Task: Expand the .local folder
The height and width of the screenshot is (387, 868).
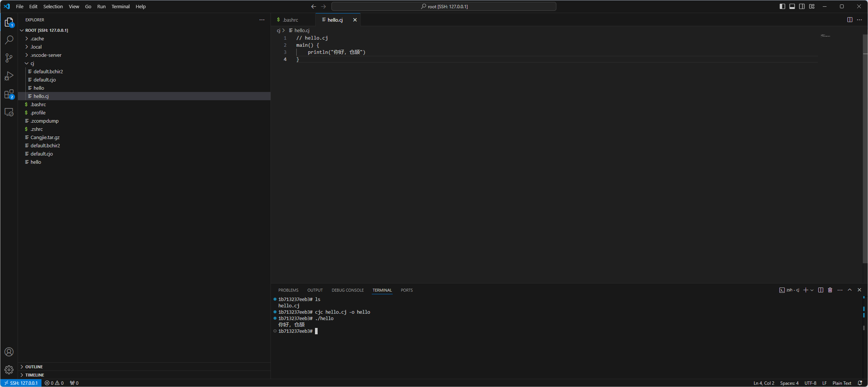Action: 144,47
